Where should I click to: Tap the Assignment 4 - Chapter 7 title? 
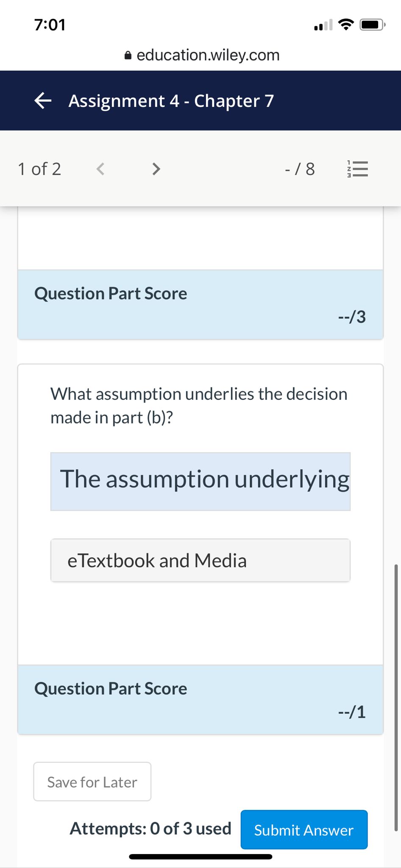coord(170,100)
